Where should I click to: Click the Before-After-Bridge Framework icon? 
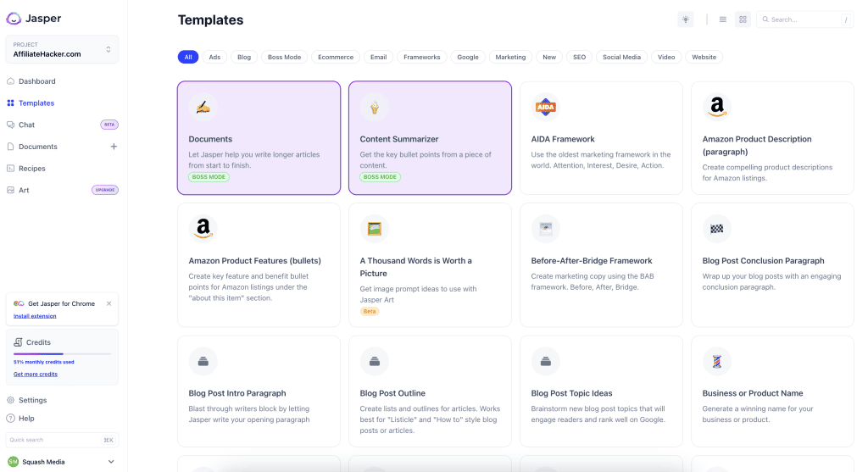[545, 229]
